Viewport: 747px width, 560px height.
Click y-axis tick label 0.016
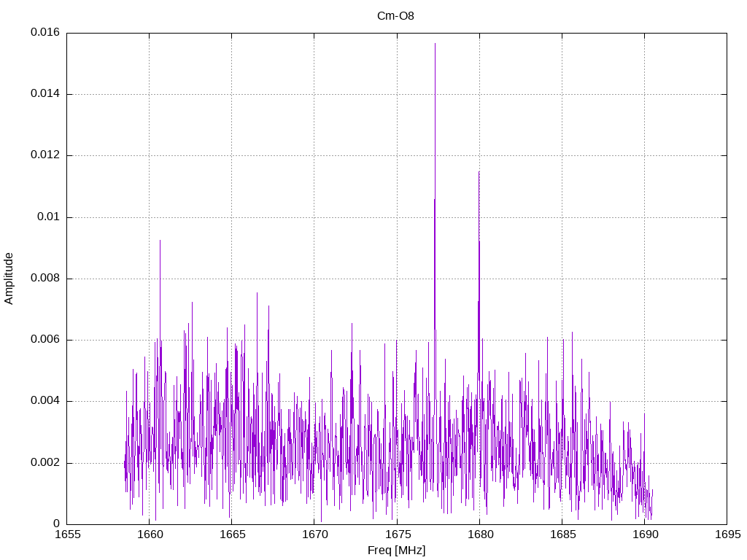tap(45, 32)
